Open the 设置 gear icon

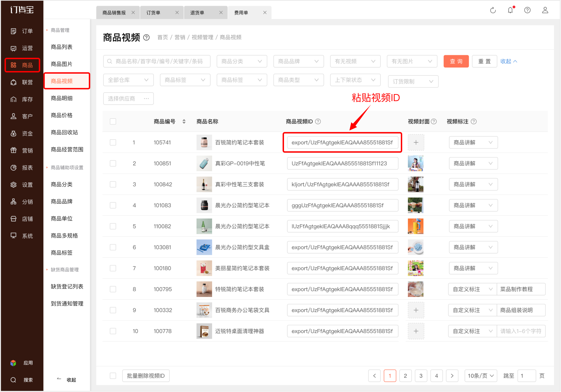point(14,185)
